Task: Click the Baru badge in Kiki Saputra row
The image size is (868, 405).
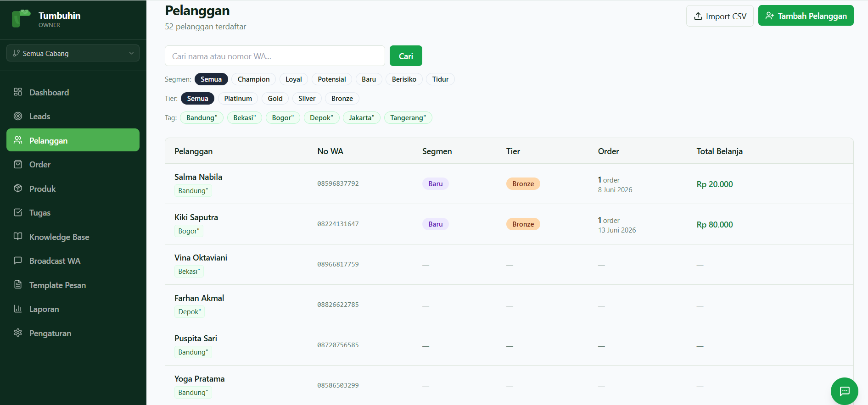Action: [436, 224]
